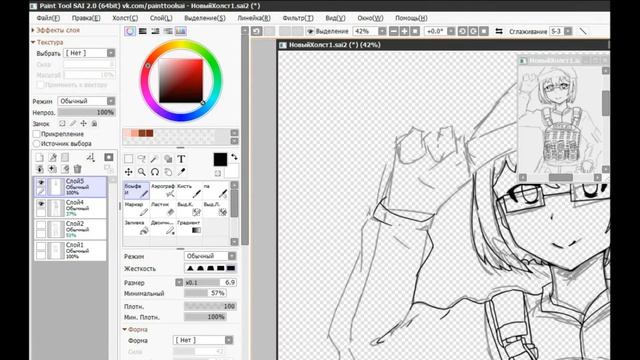Toggle the Выделение visibility eye

[x=310, y=31]
